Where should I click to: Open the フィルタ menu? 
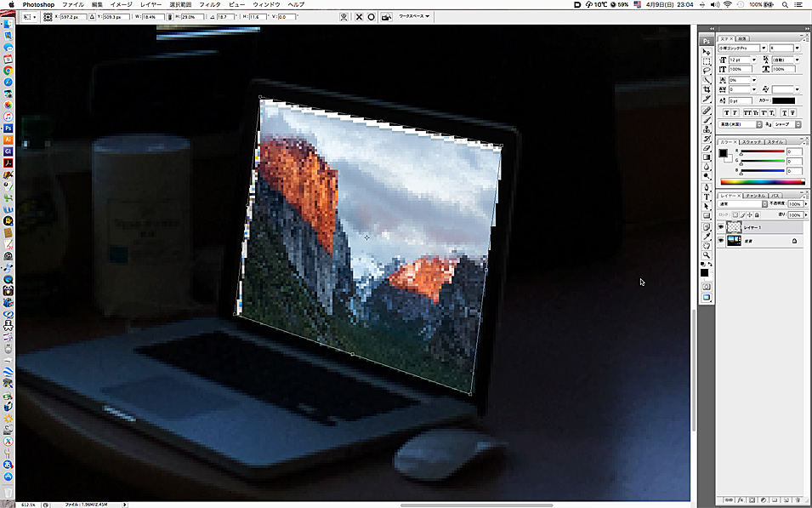tap(210, 4)
